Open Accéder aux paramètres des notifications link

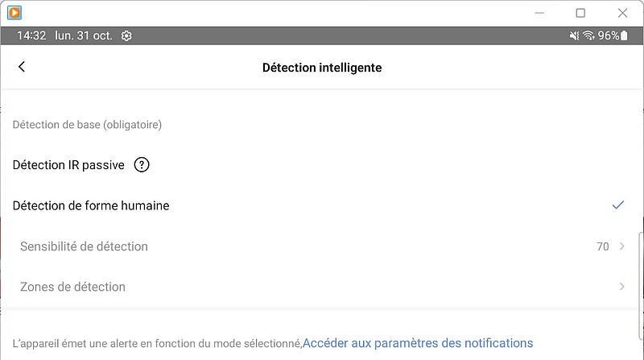click(x=418, y=343)
